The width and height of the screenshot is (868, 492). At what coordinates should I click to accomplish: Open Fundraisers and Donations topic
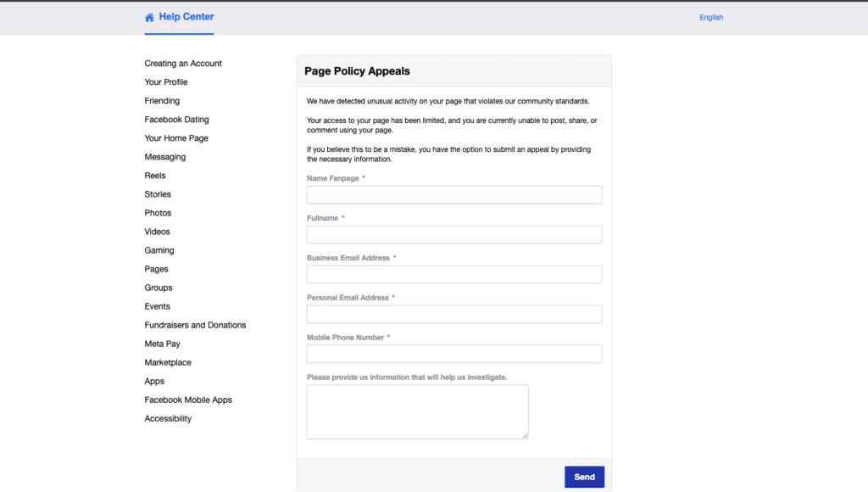195,325
